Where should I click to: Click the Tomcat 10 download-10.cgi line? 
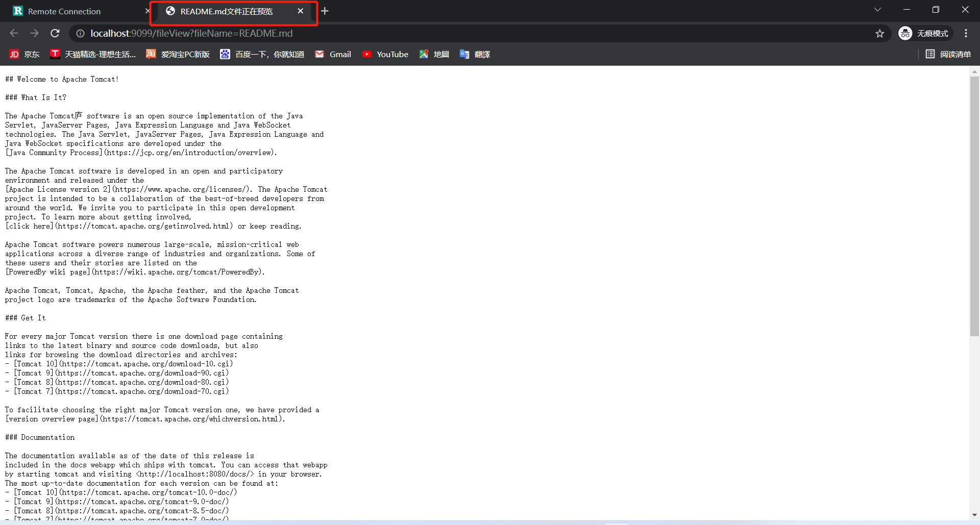(119, 364)
